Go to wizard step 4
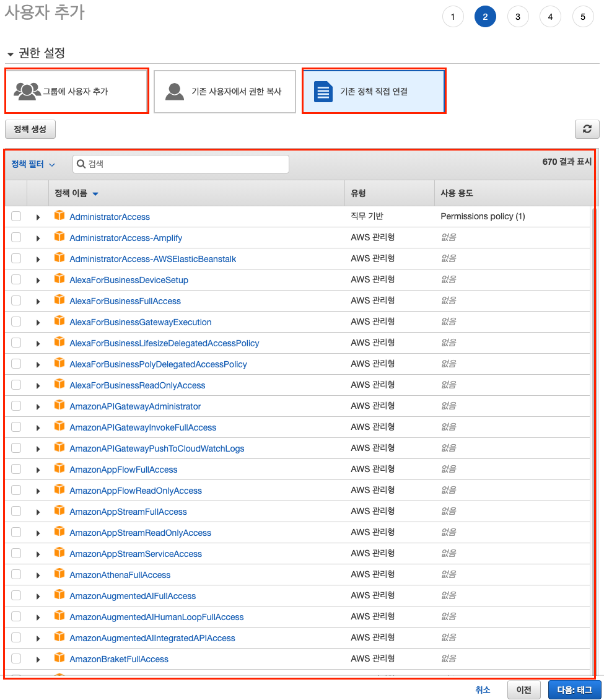The height and width of the screenshot is (700, 604). click(551, 17)
